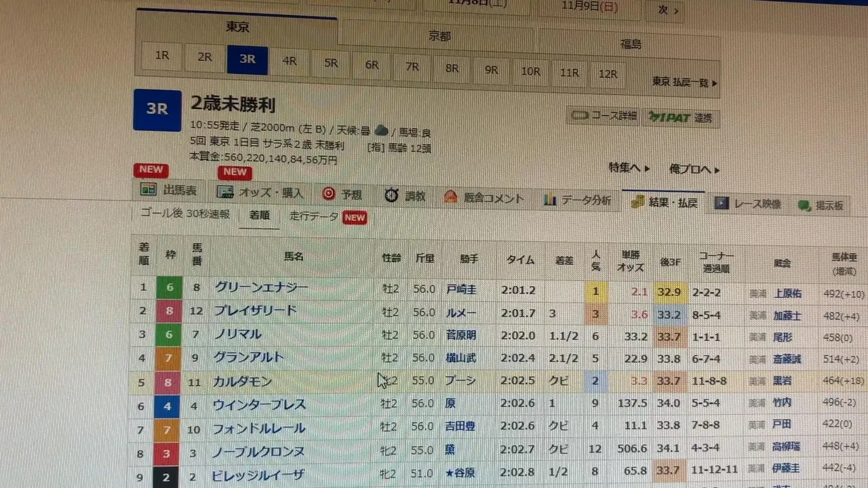Image resolution: width=868 pixels, height=488 pixels.
Task: Click the IPAT 連携 button
Action: coord(681,117)
